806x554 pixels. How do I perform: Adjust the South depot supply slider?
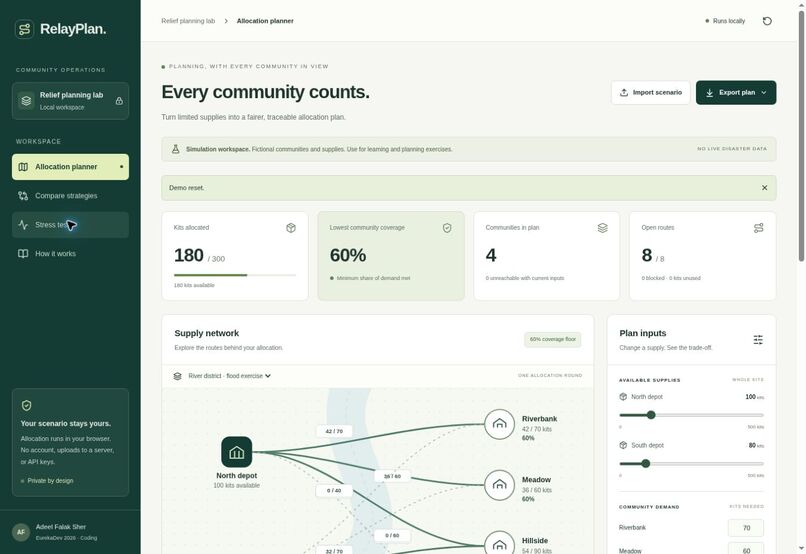click(691, 464)
